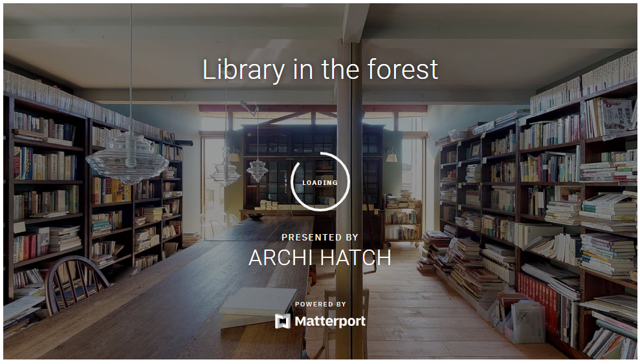Select the wall sconce right of the cabinet
This screenshot has width=640, height=364.
pyautogui.click(x=391, y=155)
